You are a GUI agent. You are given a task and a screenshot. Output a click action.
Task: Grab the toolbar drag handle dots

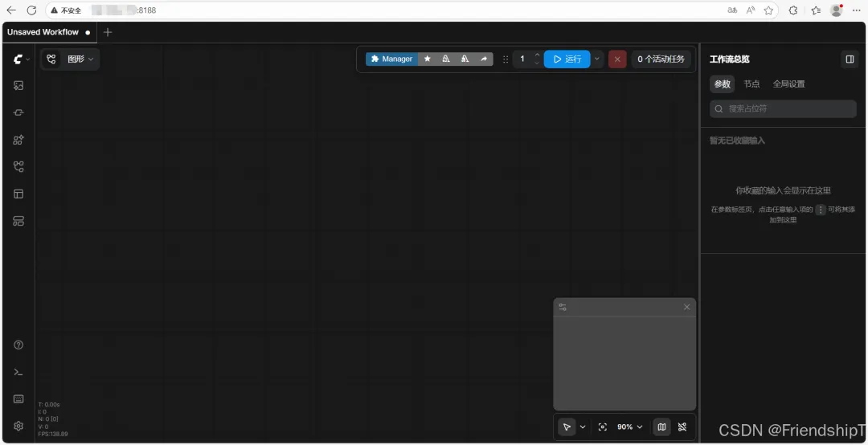(506, 59)
